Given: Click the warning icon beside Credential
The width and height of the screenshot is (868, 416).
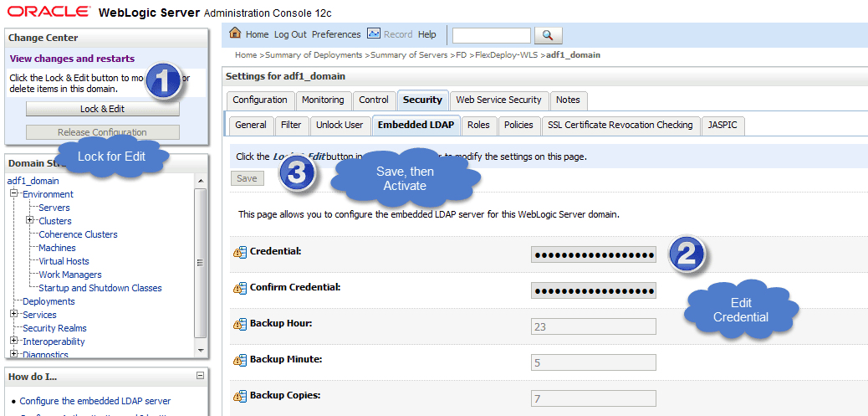Looking at the screenshot, I should [240, 252].
